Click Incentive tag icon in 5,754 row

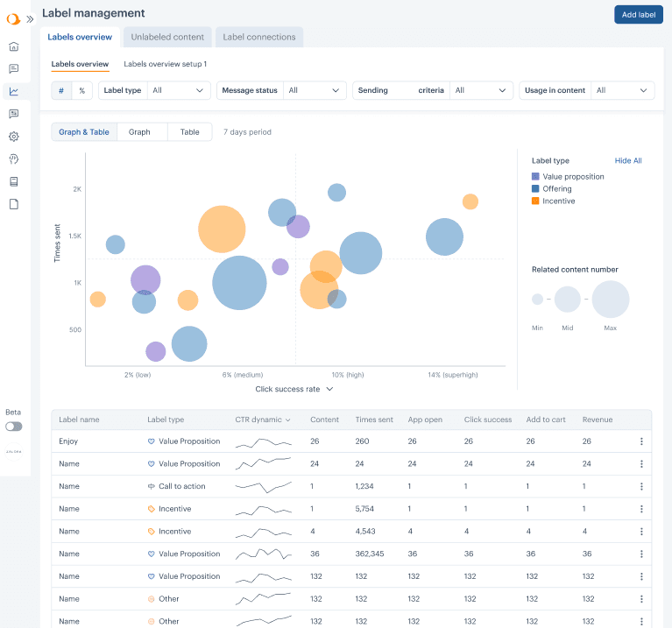(152, 509)
